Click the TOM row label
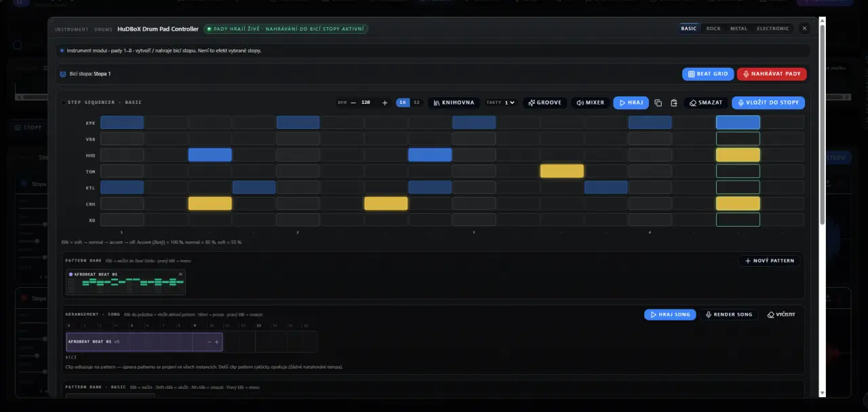The image size is (868, 412). pos(90,172)
